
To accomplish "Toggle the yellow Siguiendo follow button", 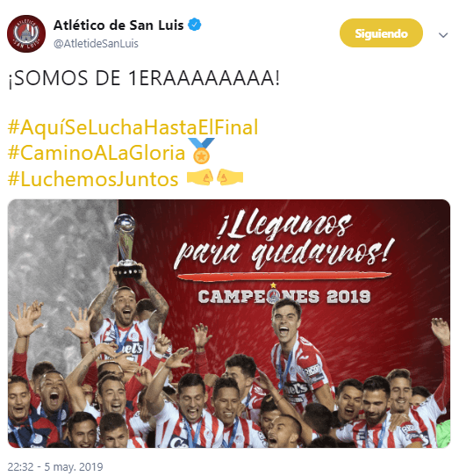I will click(381, 33).
